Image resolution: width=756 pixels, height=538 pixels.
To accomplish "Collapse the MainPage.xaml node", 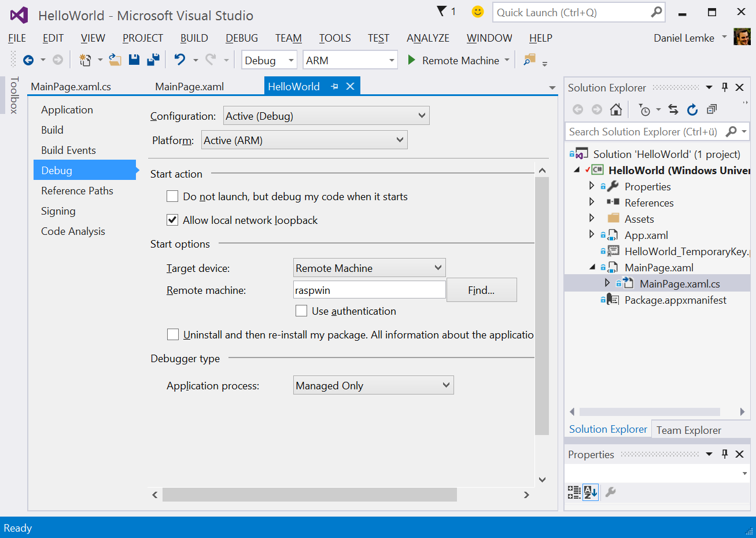I will click(592, 267).
